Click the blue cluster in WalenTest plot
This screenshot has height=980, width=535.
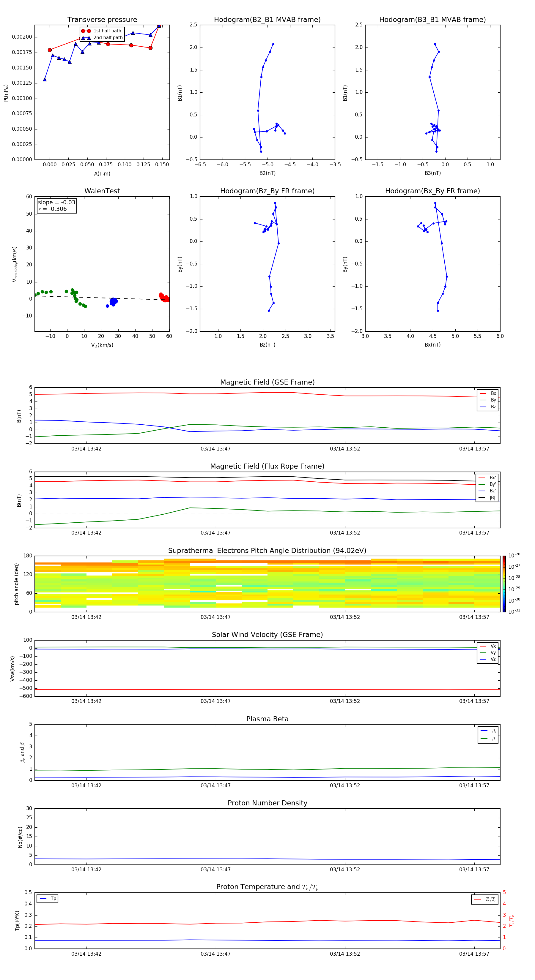(113, 302)
